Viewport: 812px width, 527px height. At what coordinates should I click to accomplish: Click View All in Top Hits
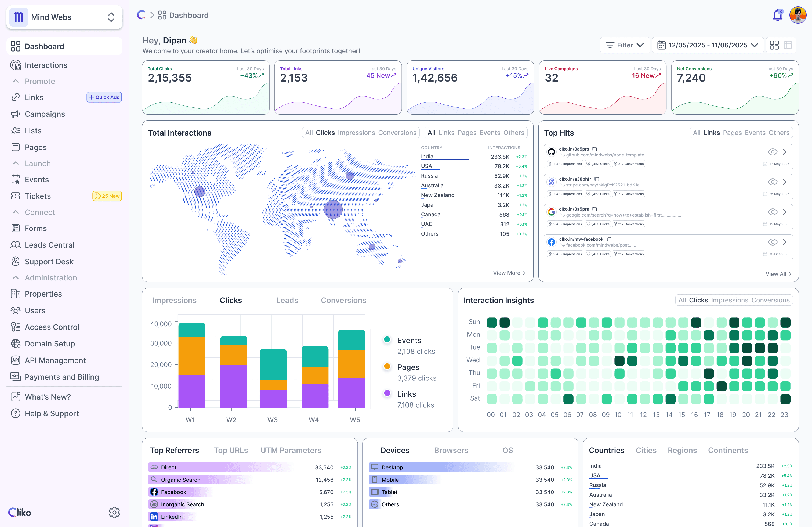click(x=779, y=274)
